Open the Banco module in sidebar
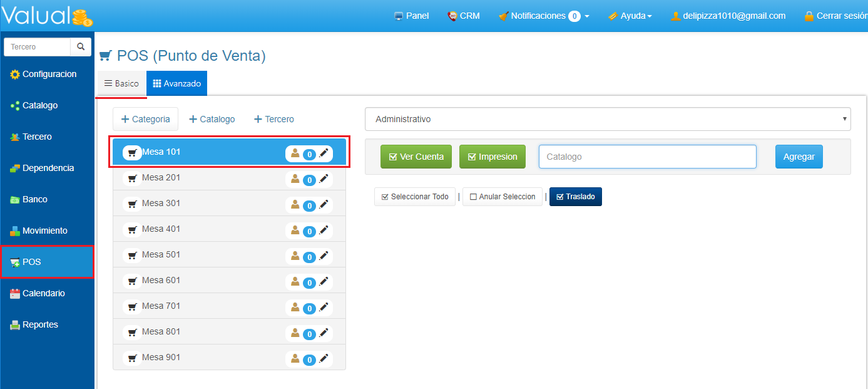The image size is (868, 389). (34, 200)
